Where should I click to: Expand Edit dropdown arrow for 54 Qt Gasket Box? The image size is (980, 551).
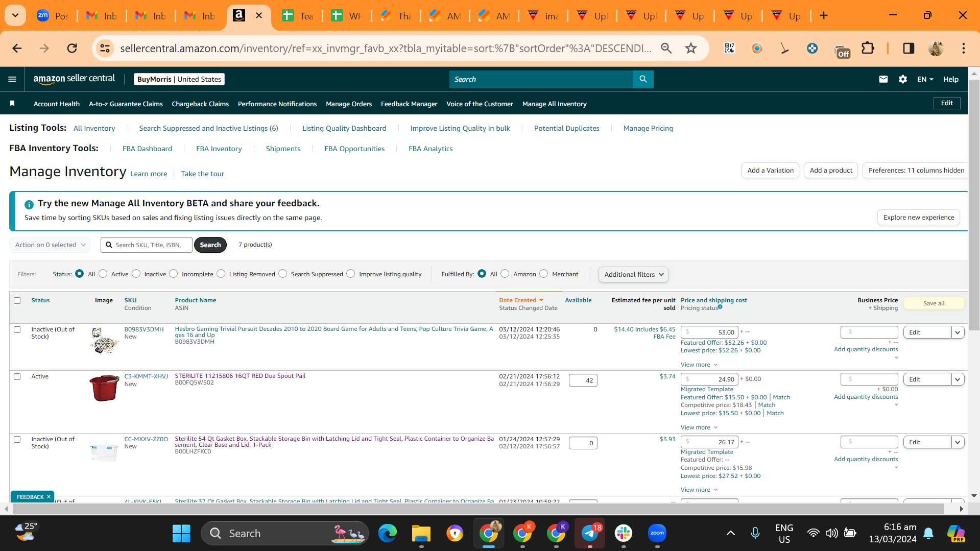[958, 442]
